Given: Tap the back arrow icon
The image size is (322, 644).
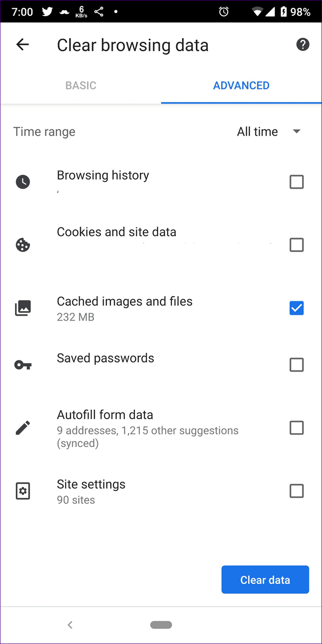Looking at the screenshot, I should (x=22, y=45).
